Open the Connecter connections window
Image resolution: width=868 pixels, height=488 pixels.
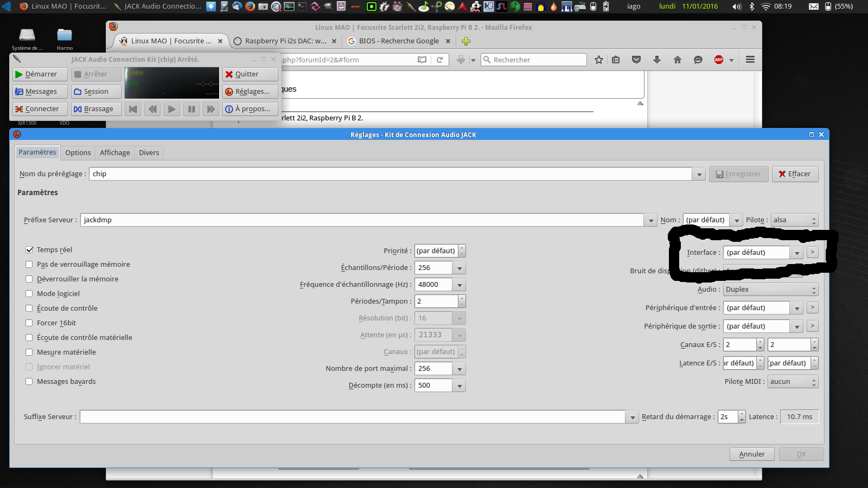point(40,109)
